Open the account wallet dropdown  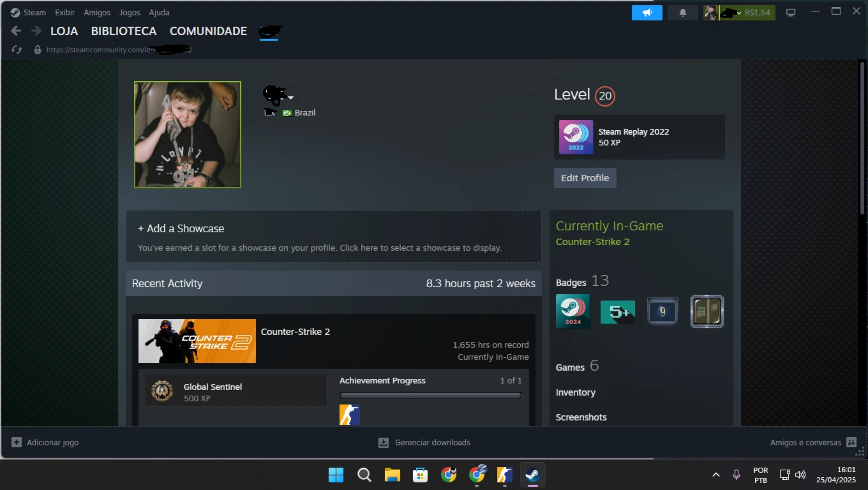tap(739, 13)
